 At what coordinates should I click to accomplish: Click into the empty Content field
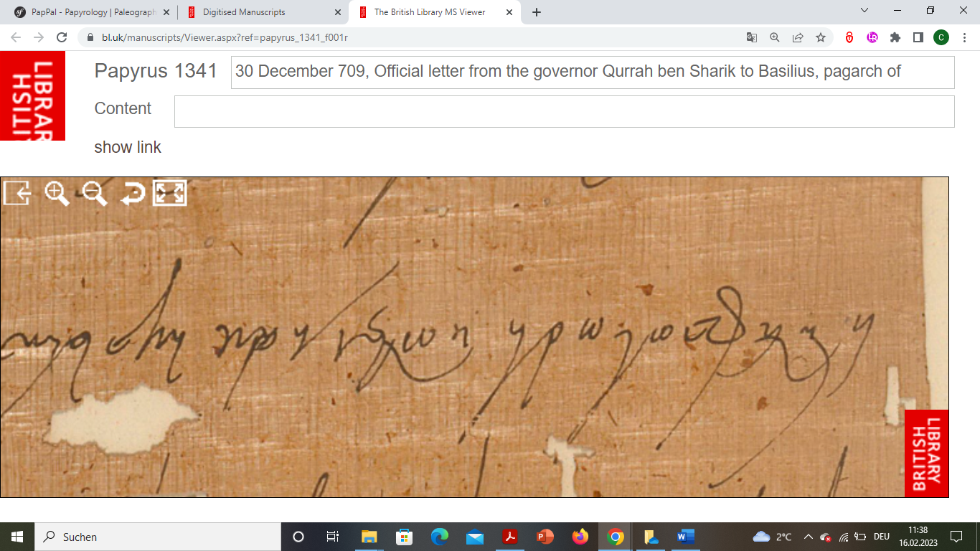(x=564, y=111)
